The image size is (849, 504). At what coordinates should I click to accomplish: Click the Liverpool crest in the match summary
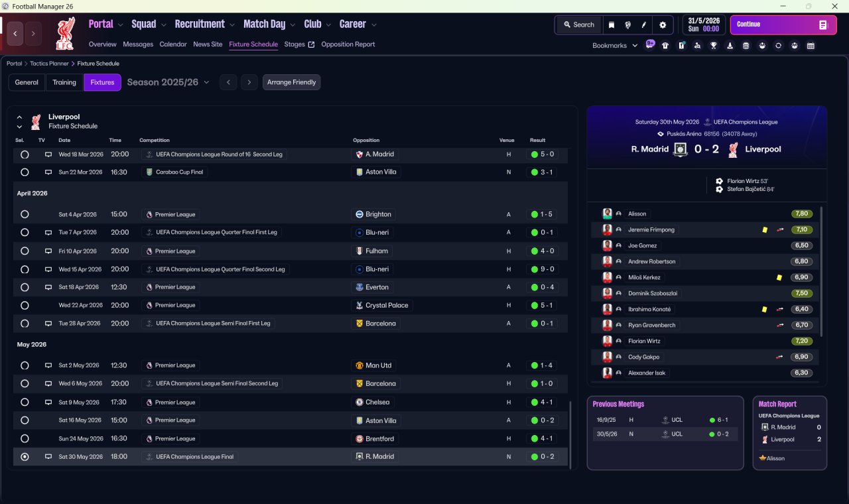(x=733, y=149)
